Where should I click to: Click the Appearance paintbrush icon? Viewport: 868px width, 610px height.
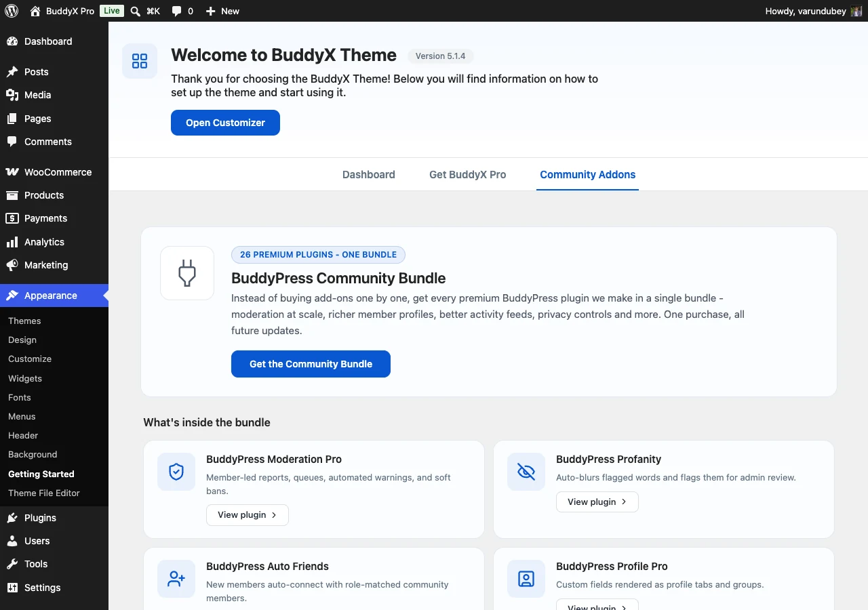[12, 296]
